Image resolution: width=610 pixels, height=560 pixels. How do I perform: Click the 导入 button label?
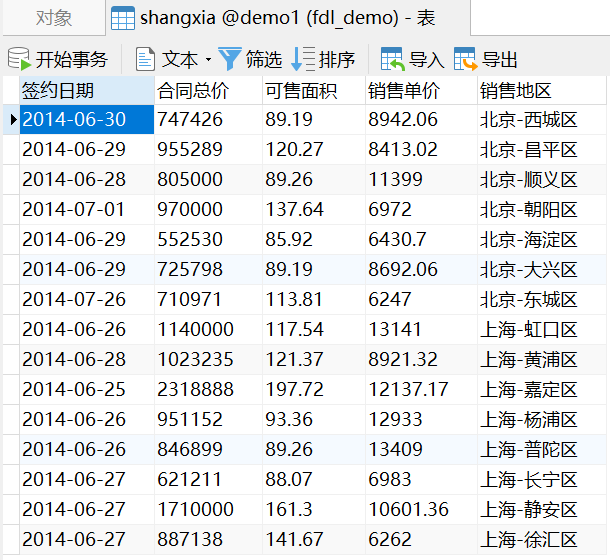pyautogui.click(x=426, y=60)
